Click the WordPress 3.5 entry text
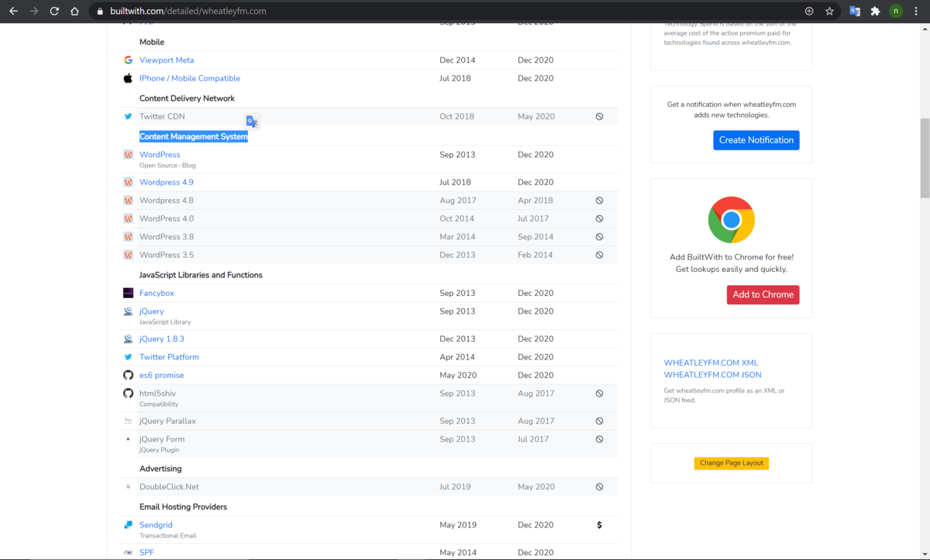The height and width of the screenshot is (560, 930). [167, 255]
